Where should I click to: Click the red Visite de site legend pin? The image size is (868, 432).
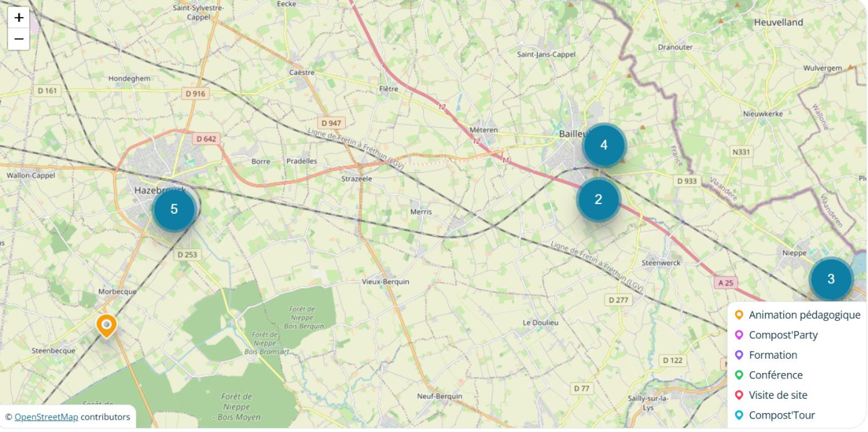[x=739, y=395]
